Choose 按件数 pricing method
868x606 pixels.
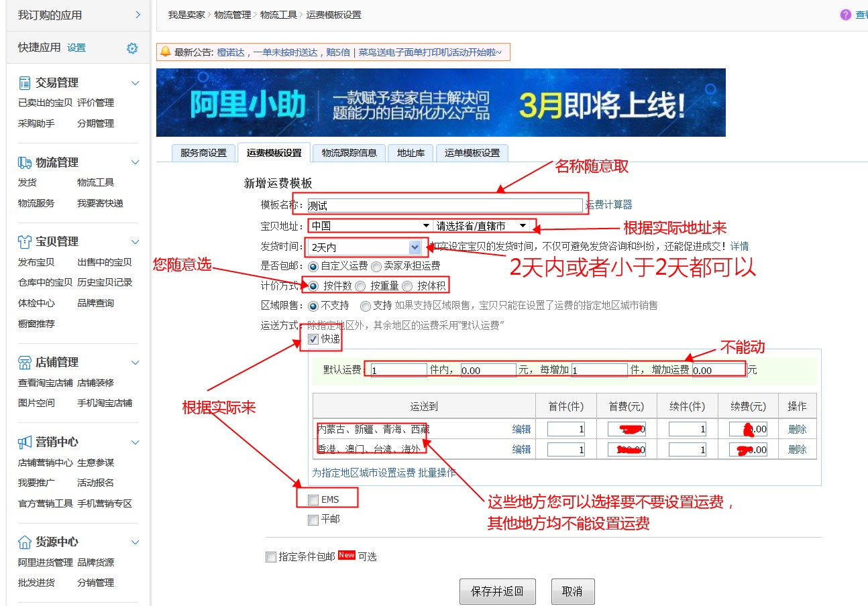coord(313,286)
